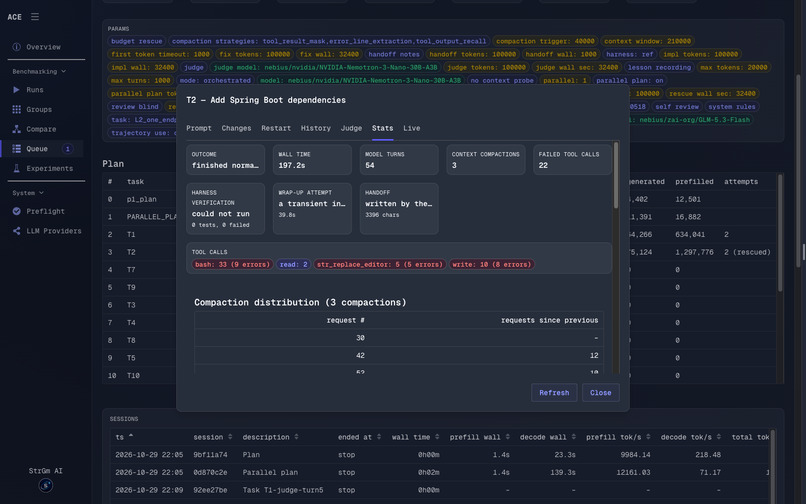Select the T10 row in Plan table

141,375
